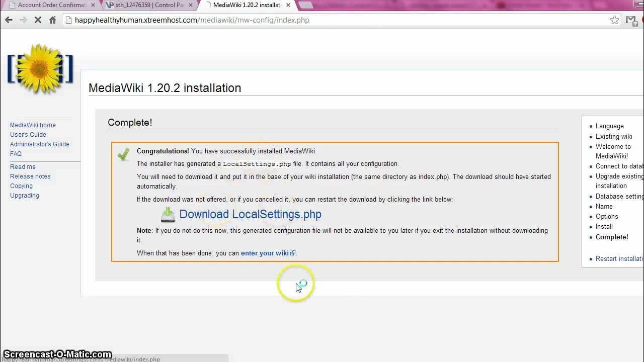The width and height of the screenshot is (644, 362).
Task: Click the Connect to database step
Action: tap(619, 166)
